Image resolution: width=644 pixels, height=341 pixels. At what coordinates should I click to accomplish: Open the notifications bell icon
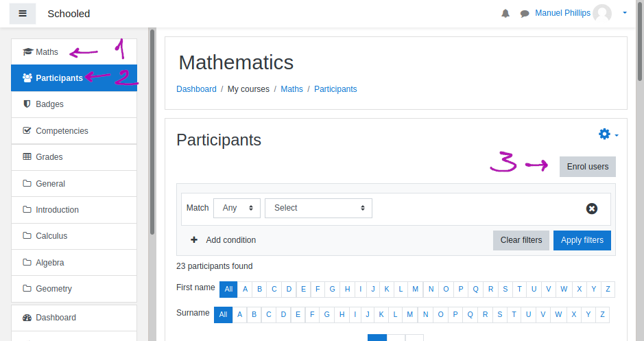pyautogui.click(x=505, y=14)
